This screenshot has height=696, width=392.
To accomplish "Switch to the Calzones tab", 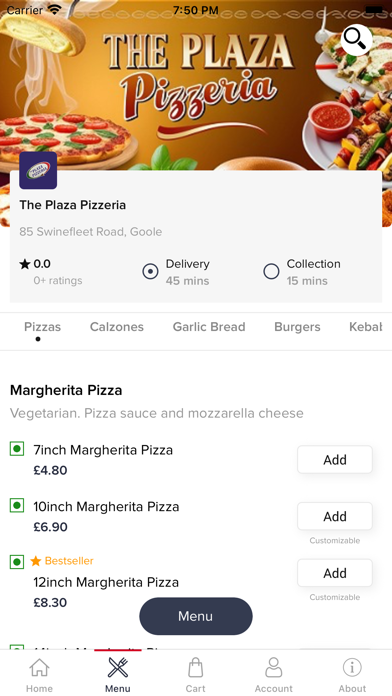I will coord(117,327).
